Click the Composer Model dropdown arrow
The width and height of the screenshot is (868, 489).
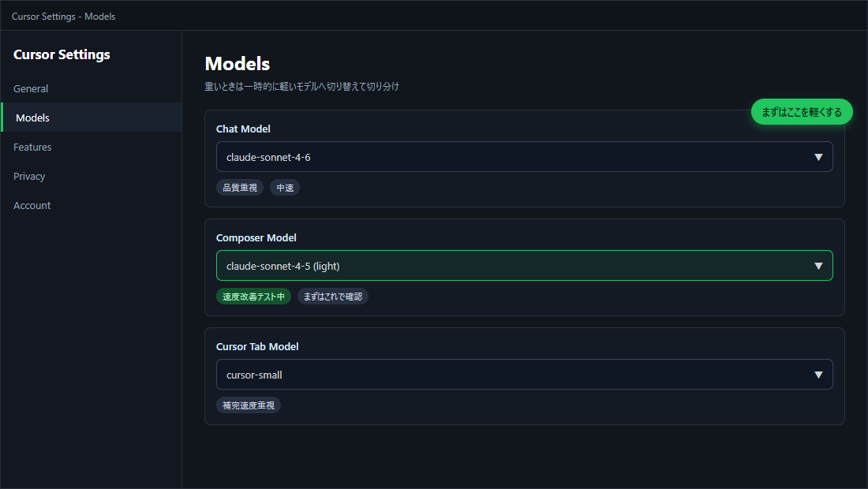[x=818, y=266]
